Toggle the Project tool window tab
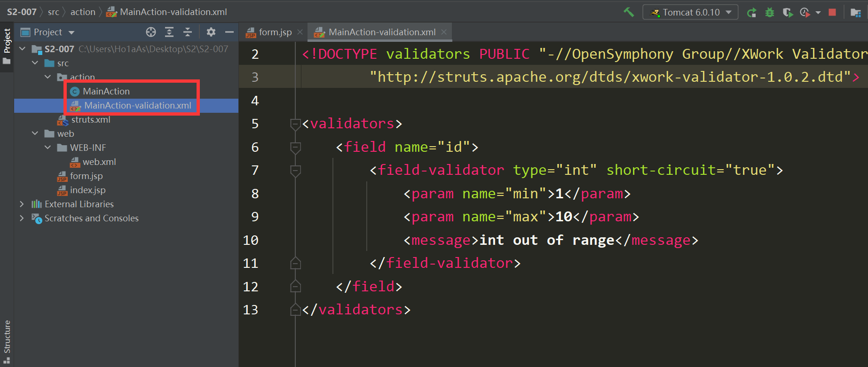The height and width of the screenshot is (367, 868). pyautogui.click(x=7, y=47)
